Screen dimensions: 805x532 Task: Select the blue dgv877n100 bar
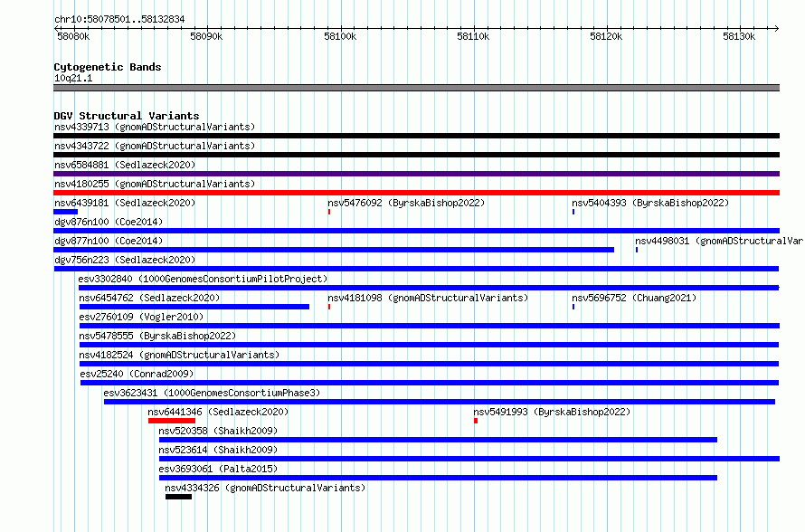tap(334, 250)
